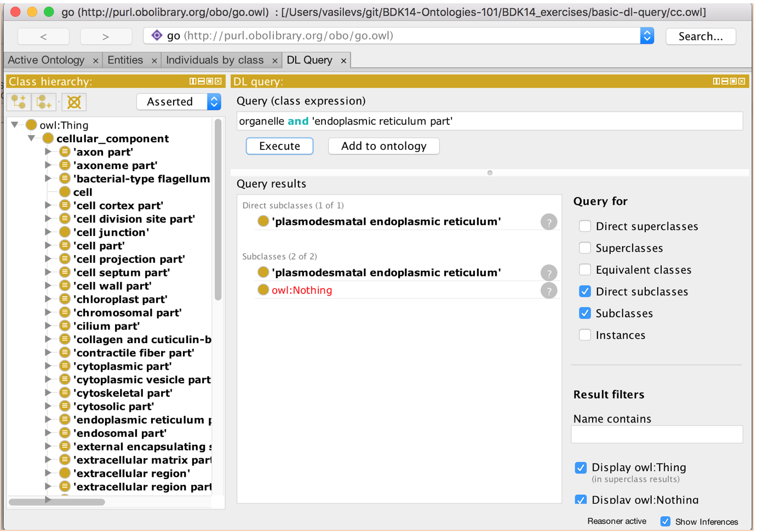Viewport: 757px width, 532px height.
Task: Click the delete class icon
Action: (x=74, y=102)
